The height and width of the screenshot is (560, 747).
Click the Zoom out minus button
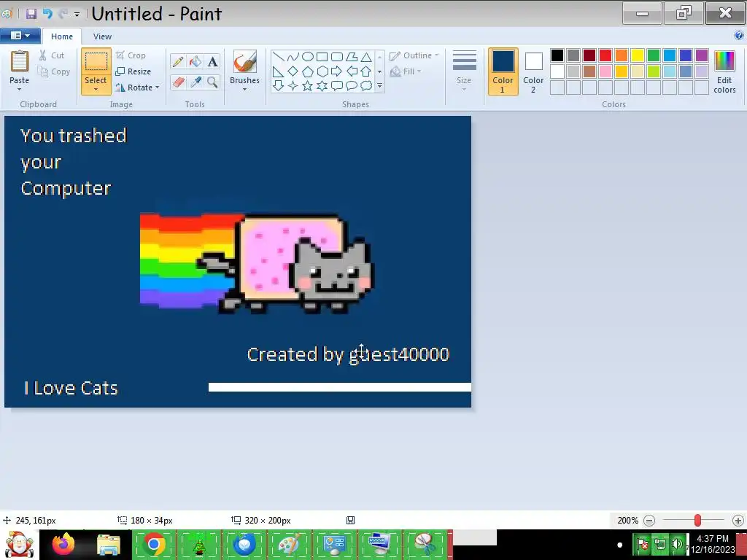pyautogui.click(x=649, y=521)
